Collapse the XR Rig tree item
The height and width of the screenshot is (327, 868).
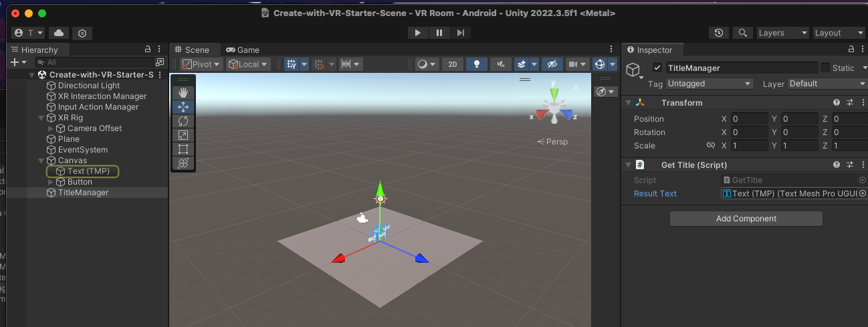[41, 118]
